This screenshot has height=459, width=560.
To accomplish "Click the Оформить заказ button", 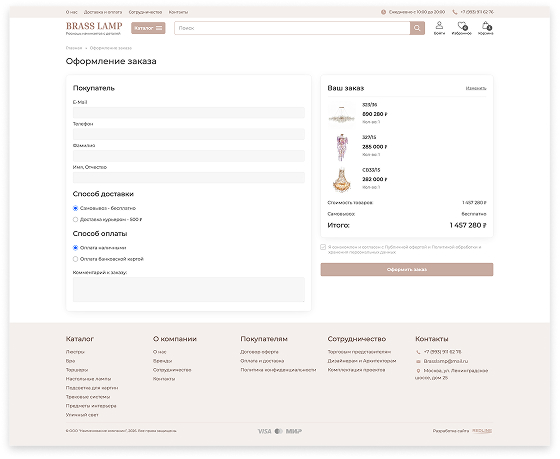I will tap(407, 269).
